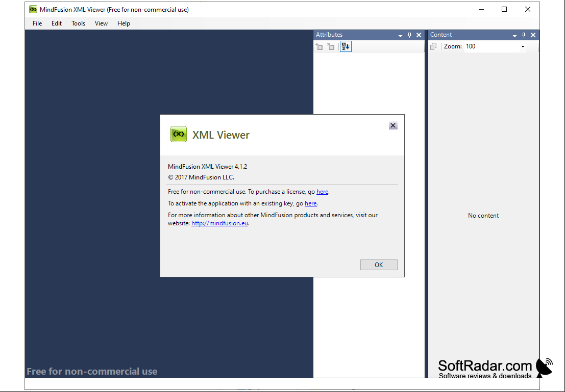The height and width of the screenshot is (392, 565).
Task: Open the Content panel options dropdown arrow
Action: (x=514, y=35)
